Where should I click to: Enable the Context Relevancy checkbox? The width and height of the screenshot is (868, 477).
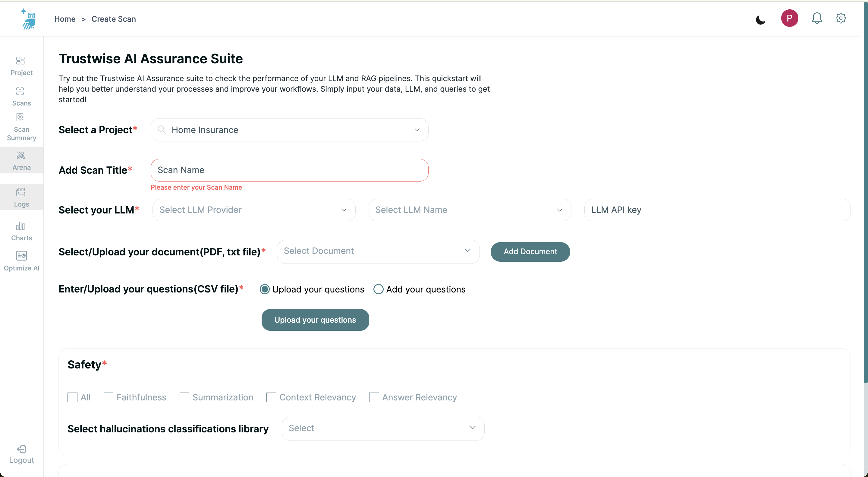coord(271,397)
